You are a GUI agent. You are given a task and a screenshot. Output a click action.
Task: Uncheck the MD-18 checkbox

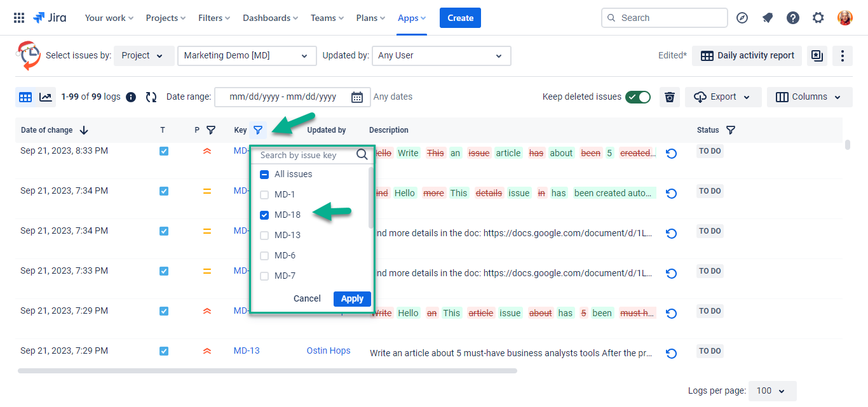tap(264, 215)
